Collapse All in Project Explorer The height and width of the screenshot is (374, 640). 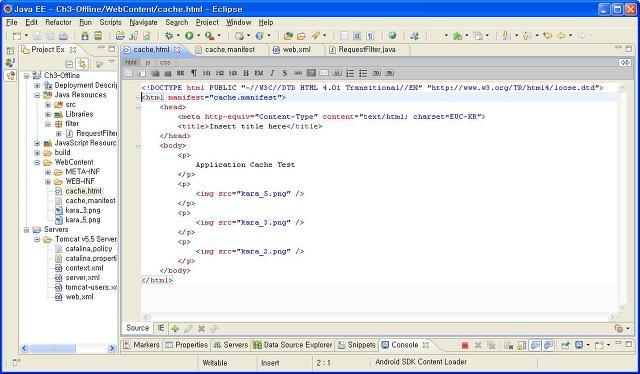69,64
